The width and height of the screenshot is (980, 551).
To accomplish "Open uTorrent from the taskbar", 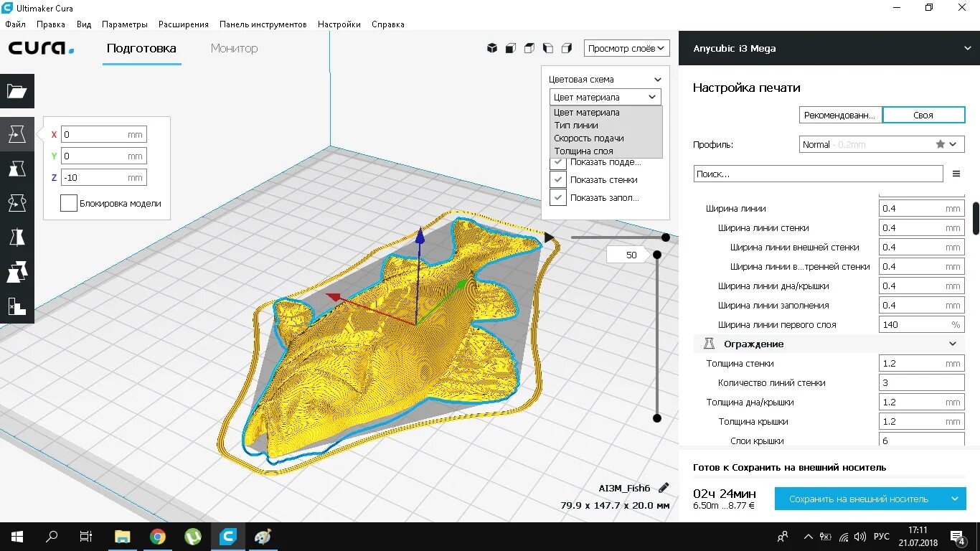I will pos(193,536).
